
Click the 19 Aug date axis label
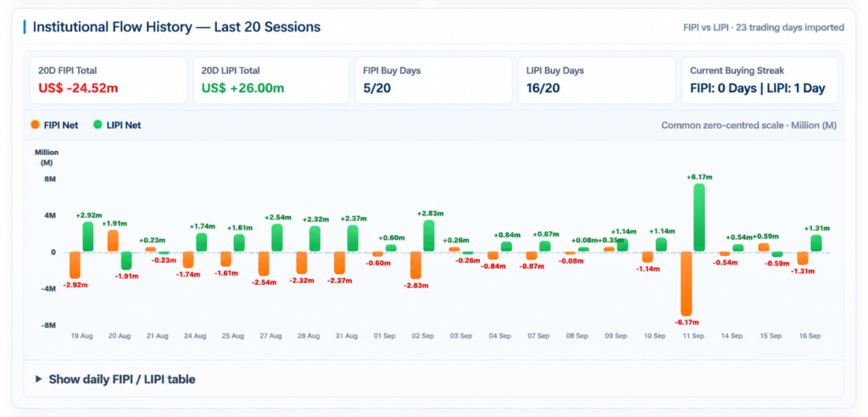[82, 336]
